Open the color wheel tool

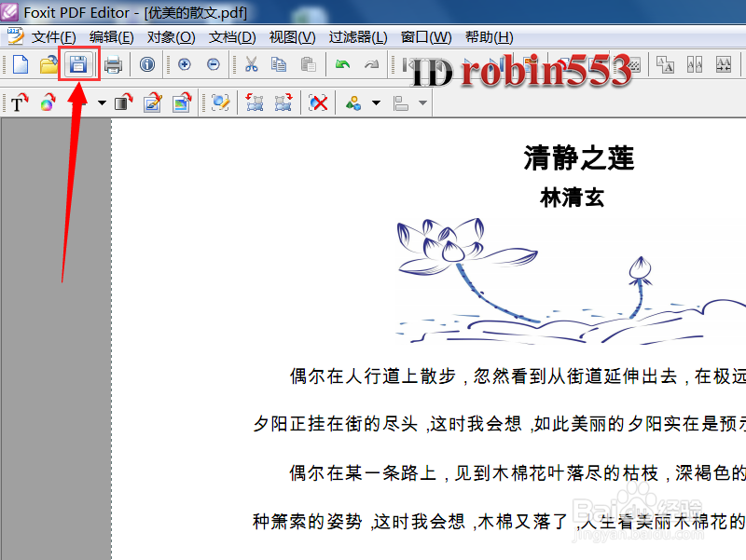tap(48, 102)
